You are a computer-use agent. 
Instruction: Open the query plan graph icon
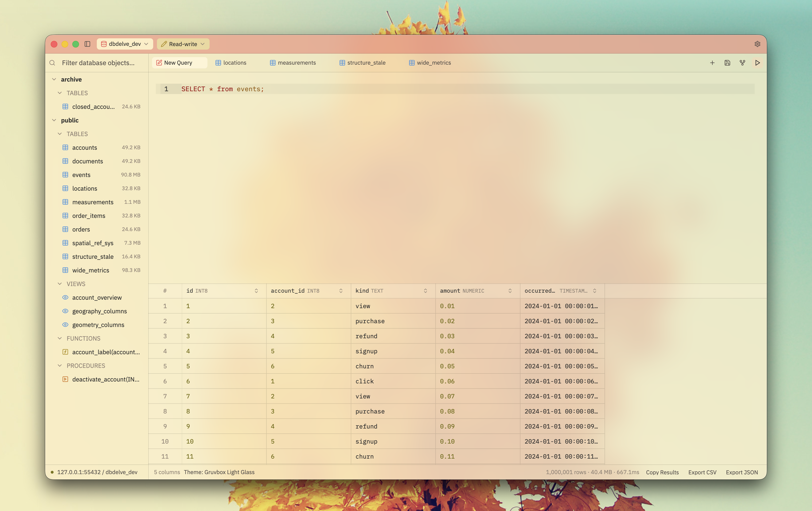tap(742, 63)
